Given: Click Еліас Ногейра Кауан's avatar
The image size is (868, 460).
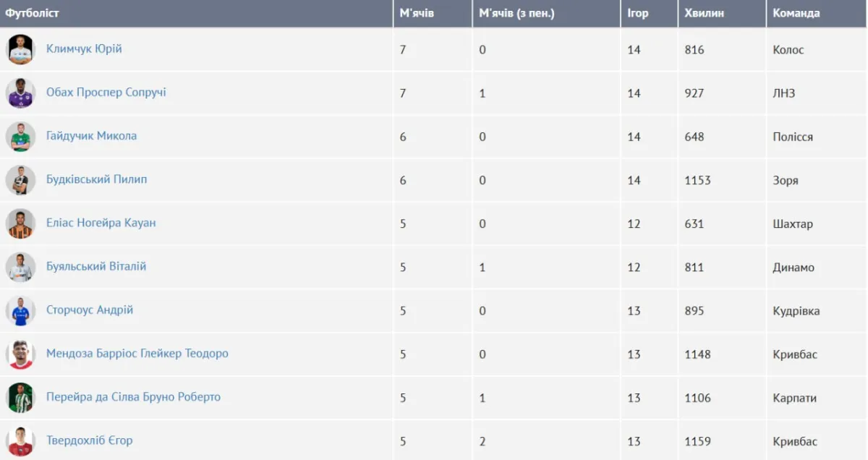Looking at the screenshot, I should tap(20, 223).
